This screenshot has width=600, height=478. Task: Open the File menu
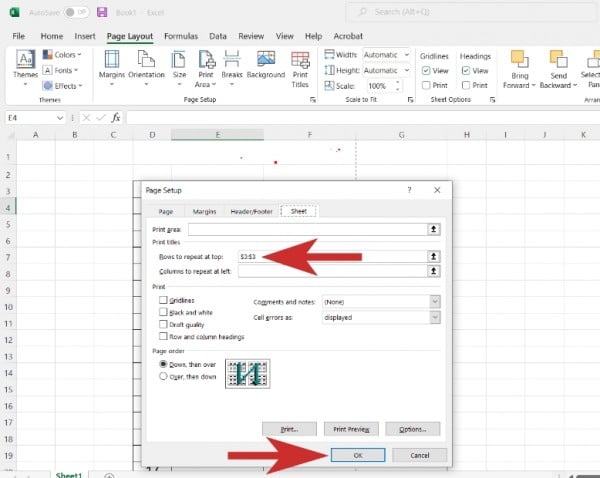[18, 36]
